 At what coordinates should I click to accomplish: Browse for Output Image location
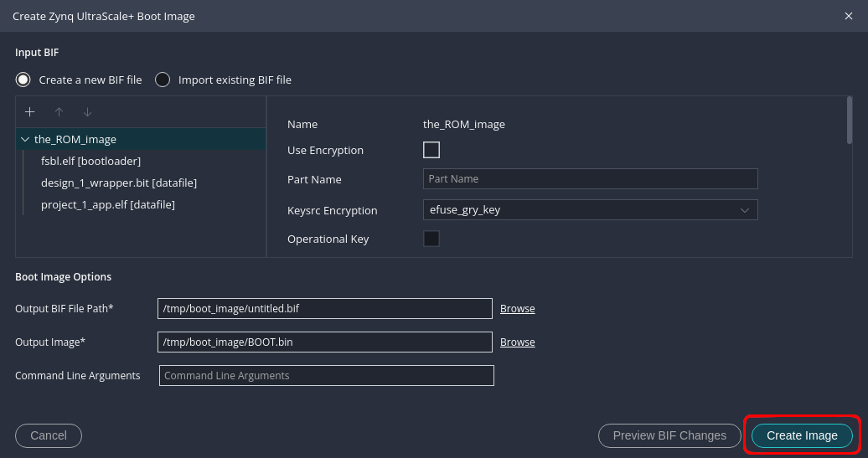point(517,342)
